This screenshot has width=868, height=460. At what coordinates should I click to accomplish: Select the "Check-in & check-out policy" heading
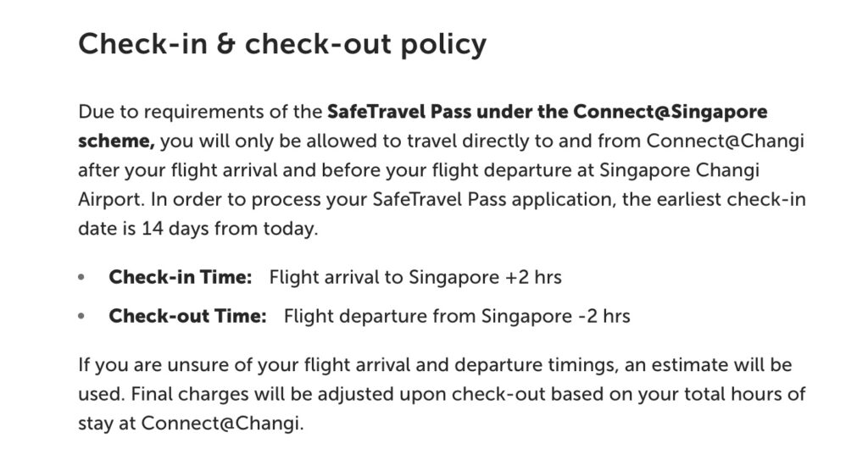tap(282, 44)
